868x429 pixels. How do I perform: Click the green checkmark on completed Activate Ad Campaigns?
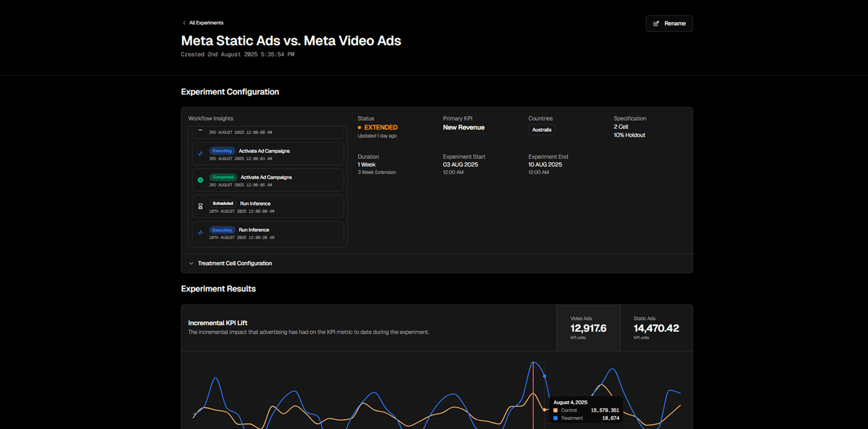200,180
